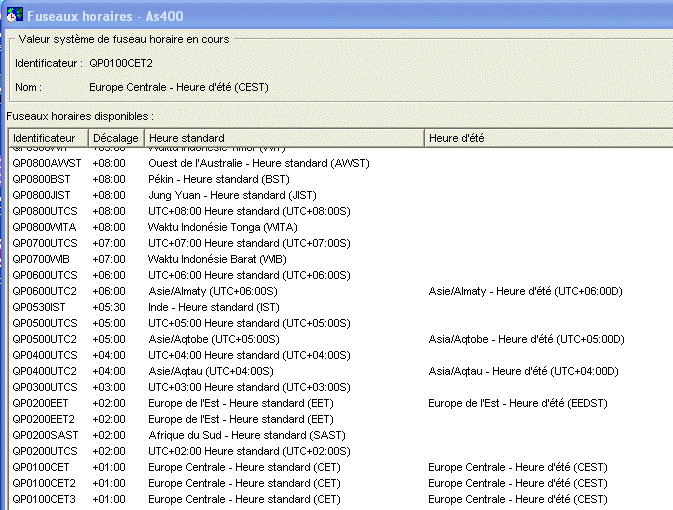Sort by the Décalage column header

[116, 138]
